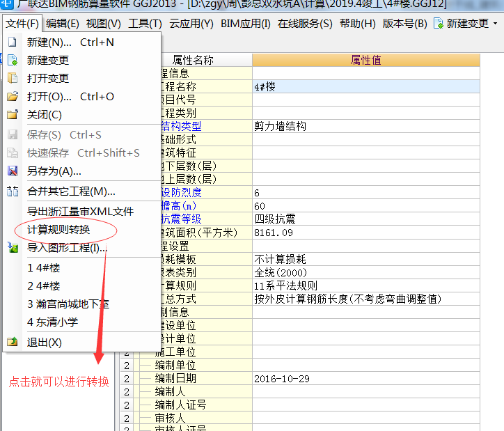
Task: Click the 结构类型 value '剪力墙结构'
Action: [365, 126]
